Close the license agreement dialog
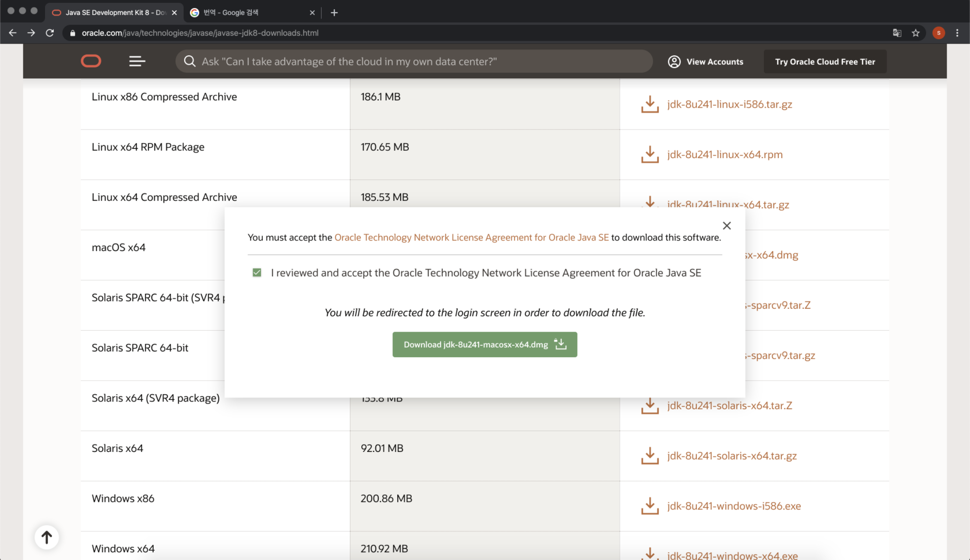 pos(727,225)
